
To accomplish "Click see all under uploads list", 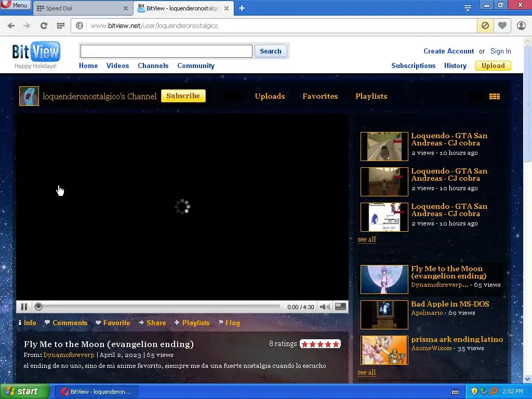I will (366, 240).
